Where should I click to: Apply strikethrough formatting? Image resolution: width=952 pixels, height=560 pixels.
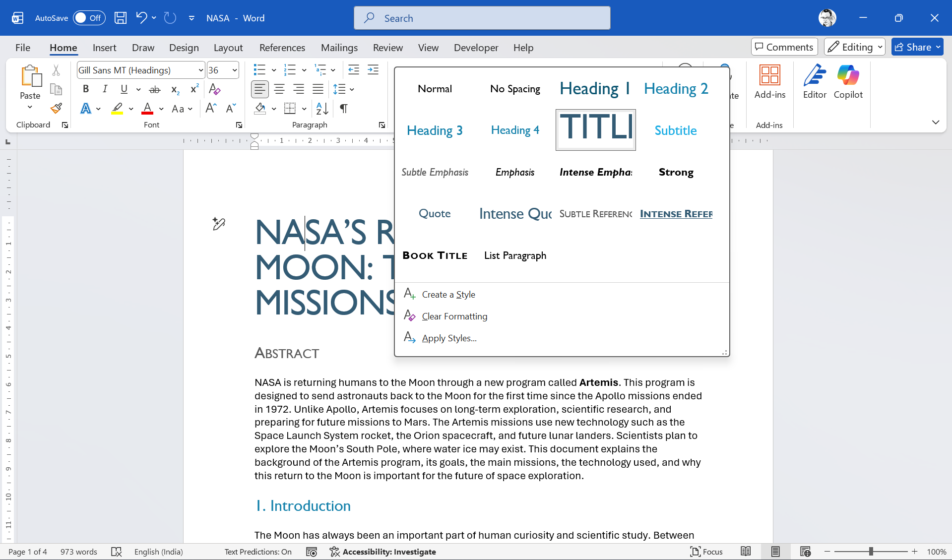(x=155, y=89)
